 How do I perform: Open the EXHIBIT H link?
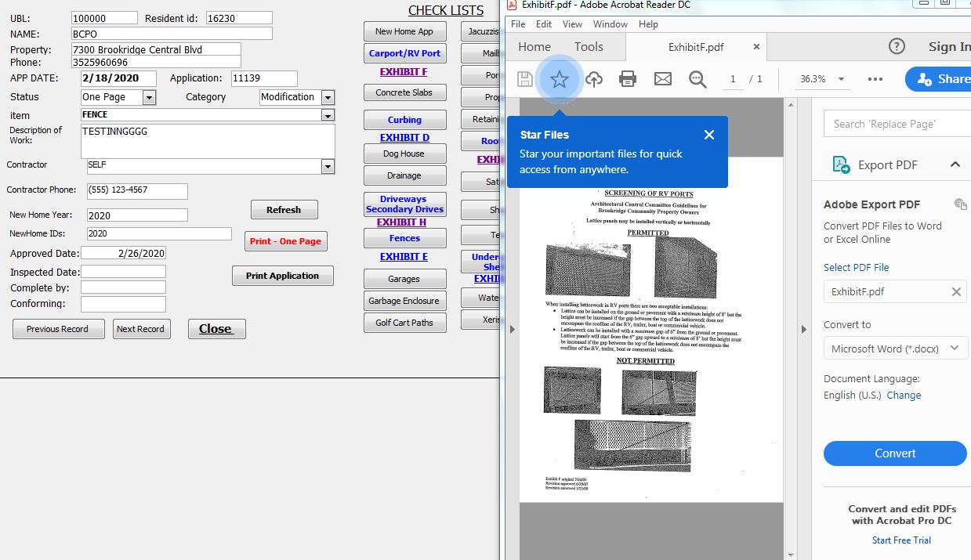[401, 222]
